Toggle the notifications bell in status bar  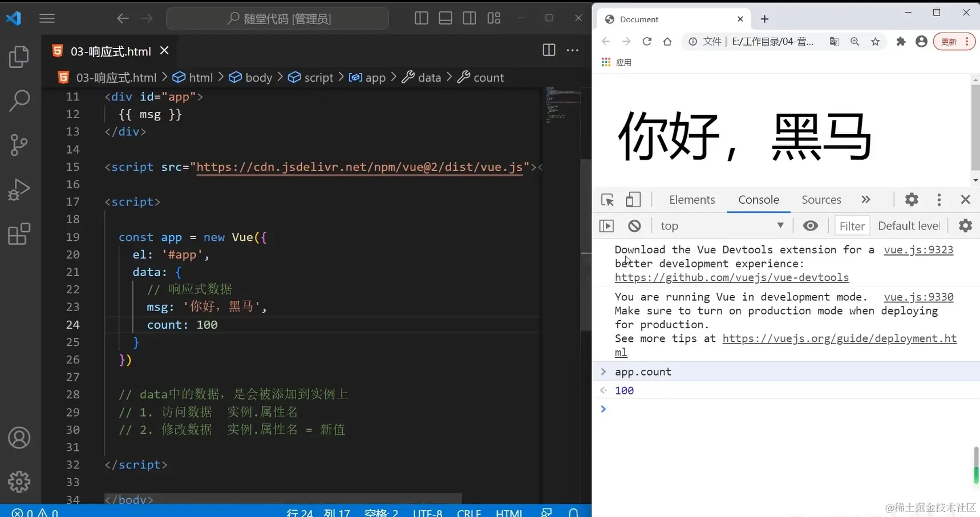click(x=574, y=512)
